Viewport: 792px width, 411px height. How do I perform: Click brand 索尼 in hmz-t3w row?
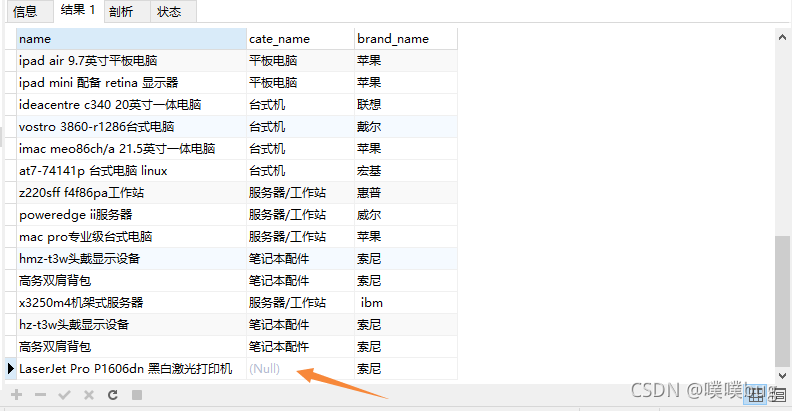coord(406,259)
